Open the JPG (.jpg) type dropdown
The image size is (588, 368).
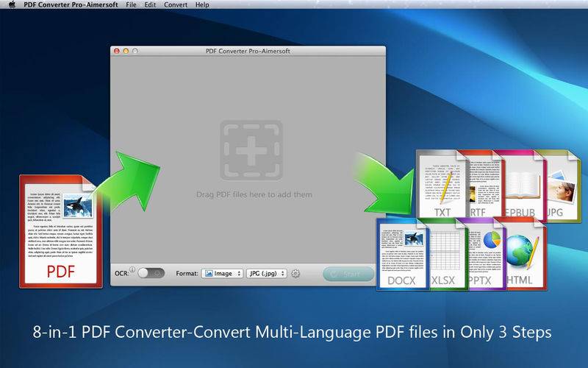click(x=267, y=273)
